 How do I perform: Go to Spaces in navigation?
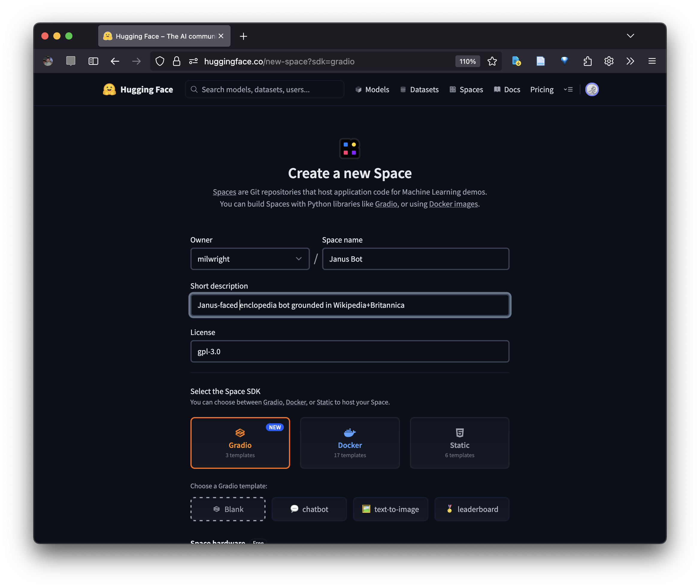point(466,89)
